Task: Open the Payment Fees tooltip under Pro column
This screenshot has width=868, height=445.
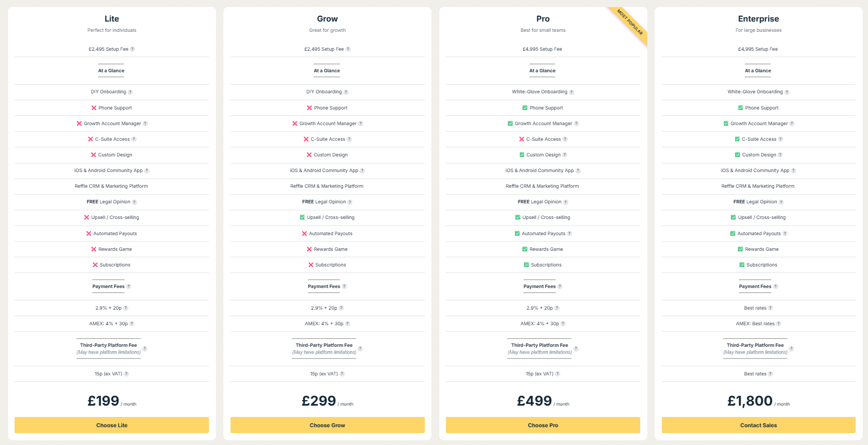Action: (x=560, y=286)
